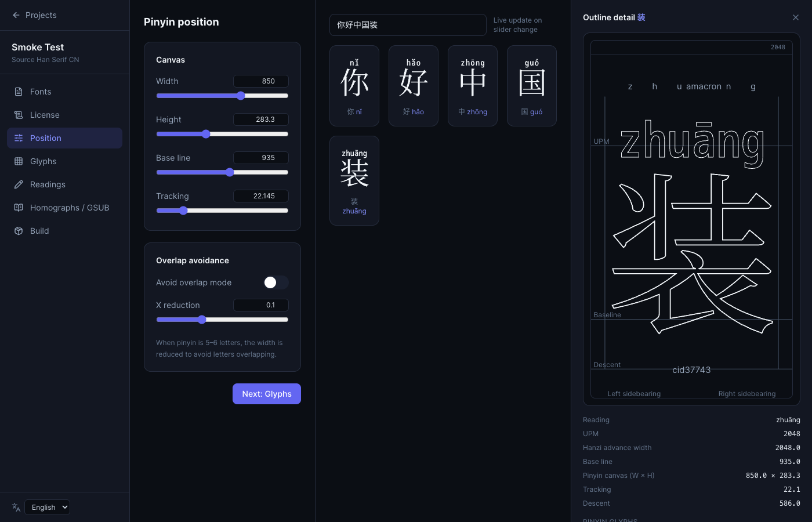Open the English language dropdown
812x522 pixels.
coord(48,507)
